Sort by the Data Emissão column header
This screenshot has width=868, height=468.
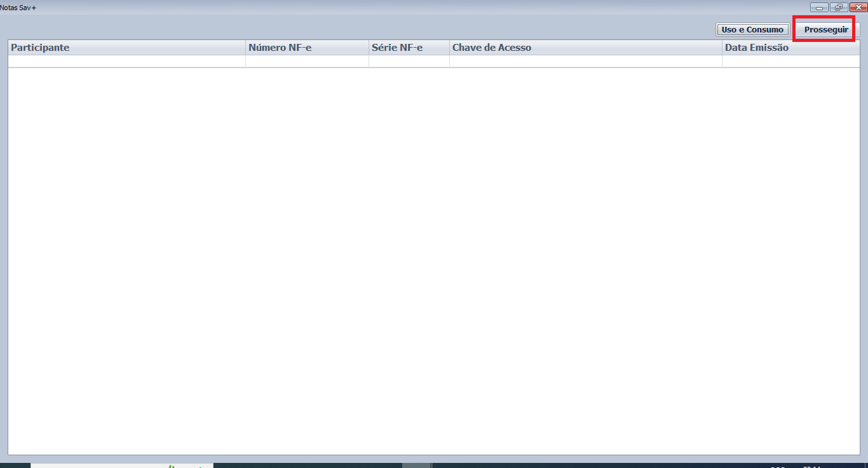791,48
